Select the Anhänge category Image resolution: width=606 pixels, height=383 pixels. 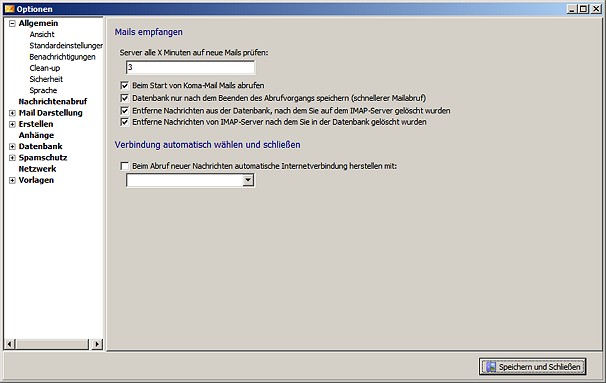[x=36, y=135]
